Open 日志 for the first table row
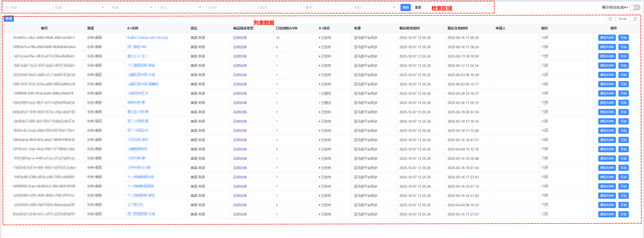644x238 pixels. [623, 38]
